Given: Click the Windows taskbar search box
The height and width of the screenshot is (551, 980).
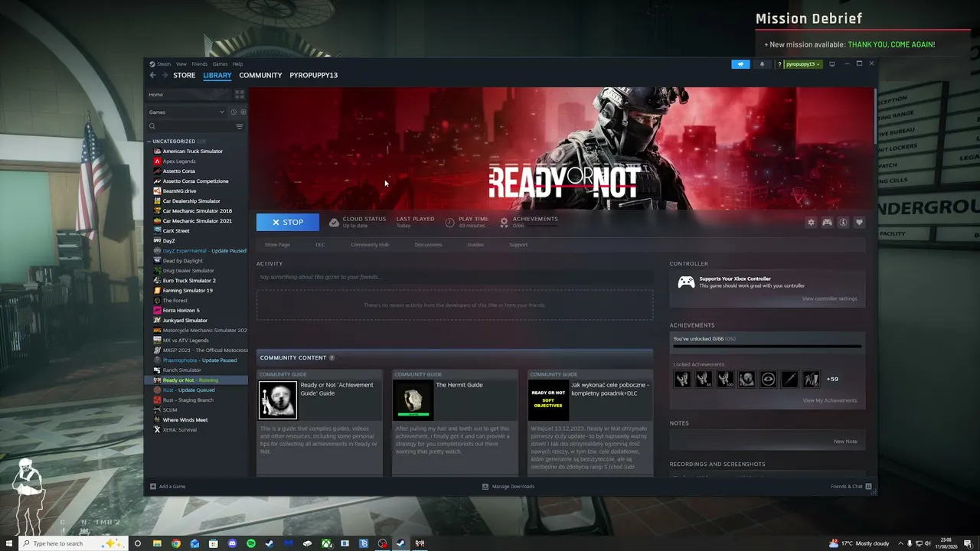Looking at the screenshot, I should click(x=75, y=543).
